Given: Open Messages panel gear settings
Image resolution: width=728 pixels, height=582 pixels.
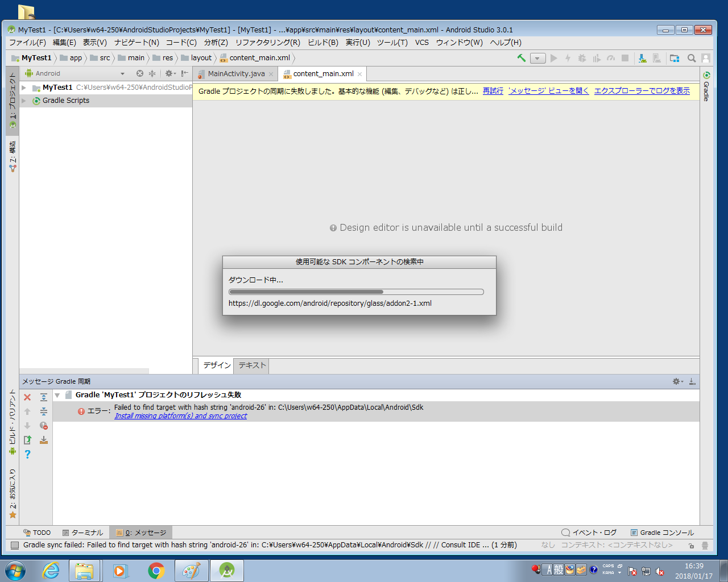Looking at the screenshot, I should click(677, 381).
